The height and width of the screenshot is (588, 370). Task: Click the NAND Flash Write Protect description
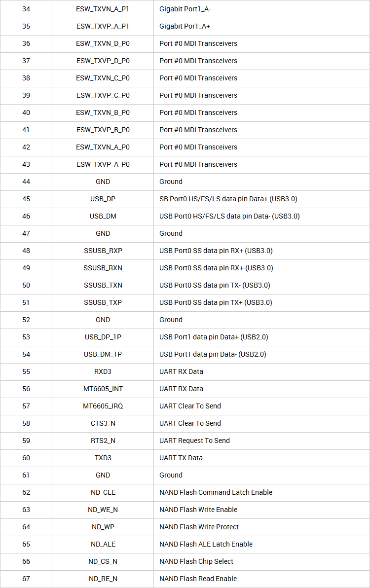tap(199, 527)
